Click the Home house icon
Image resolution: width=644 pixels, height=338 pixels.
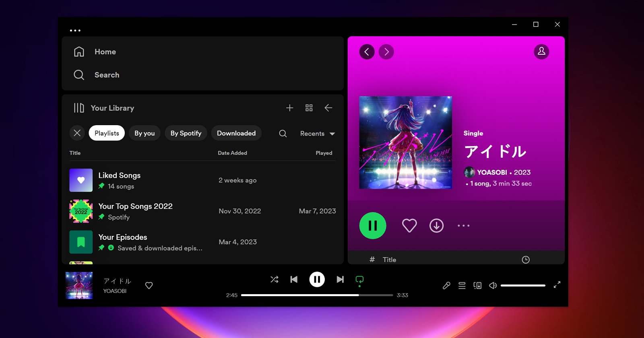point(79,52)
